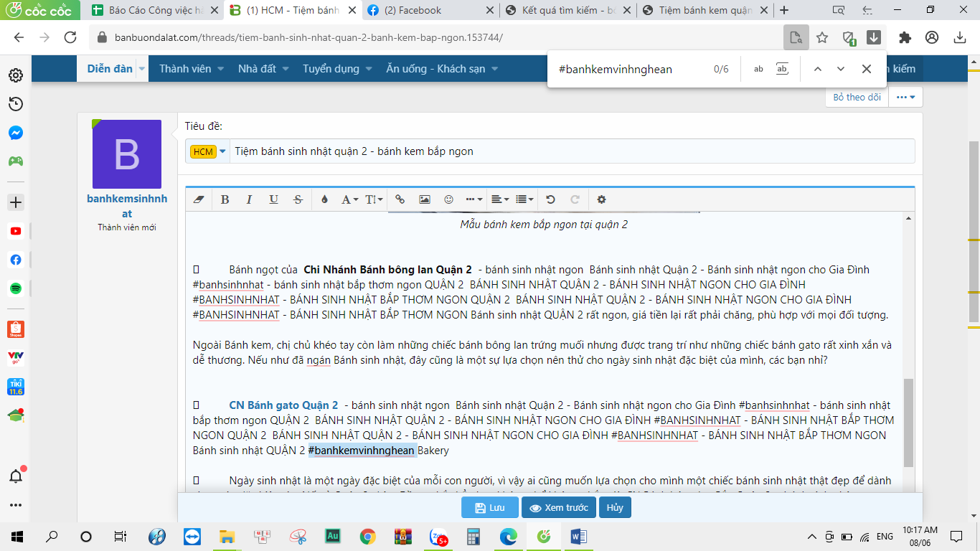Viewport: 980px width, 551px height.
Task: Open Windows Start menu
Action: 17,536
